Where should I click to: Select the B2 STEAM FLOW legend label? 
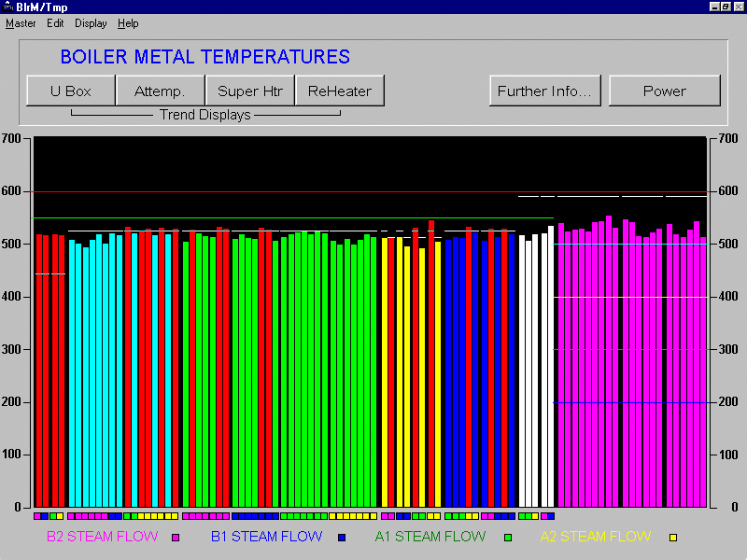click(x=103, y=537)
